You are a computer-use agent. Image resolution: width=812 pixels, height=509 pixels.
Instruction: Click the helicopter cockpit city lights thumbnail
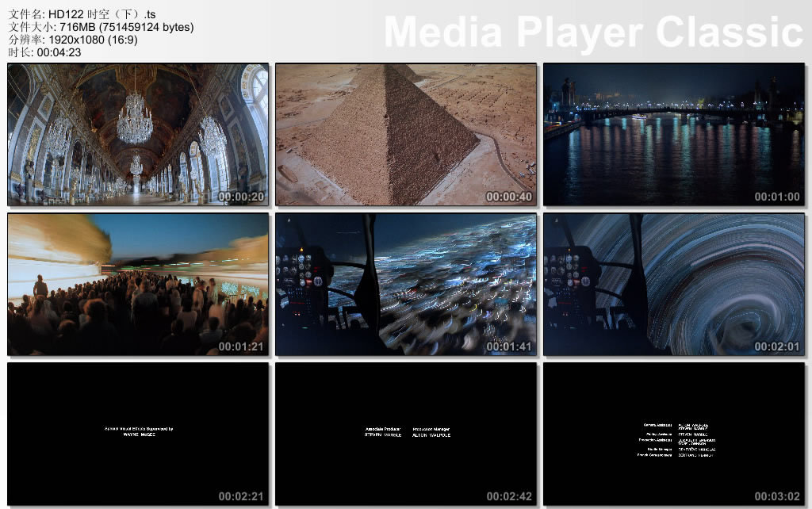click(405, 284)
